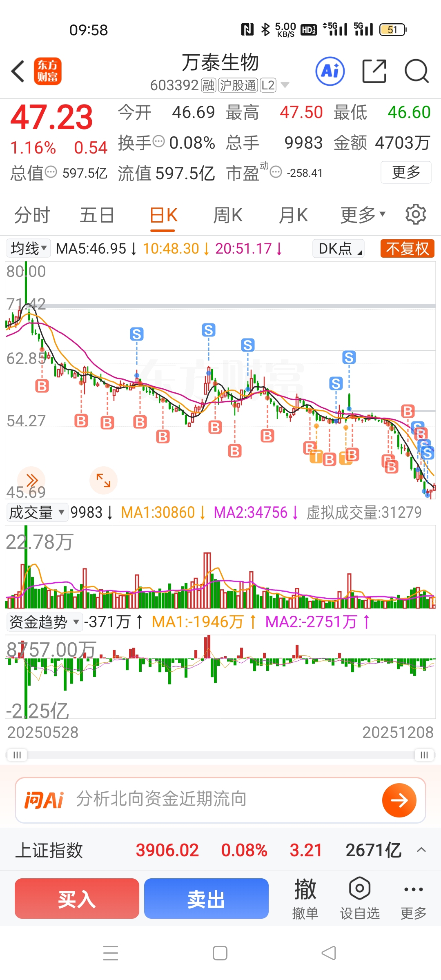Tap the L2 level badge
441x980 pixels.
268,85
